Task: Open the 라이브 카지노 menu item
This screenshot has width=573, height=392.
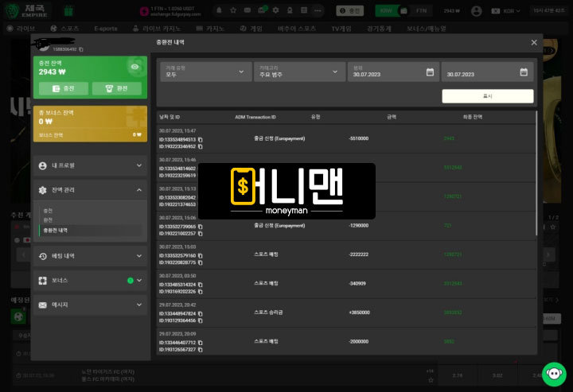Action: (157, 29)
